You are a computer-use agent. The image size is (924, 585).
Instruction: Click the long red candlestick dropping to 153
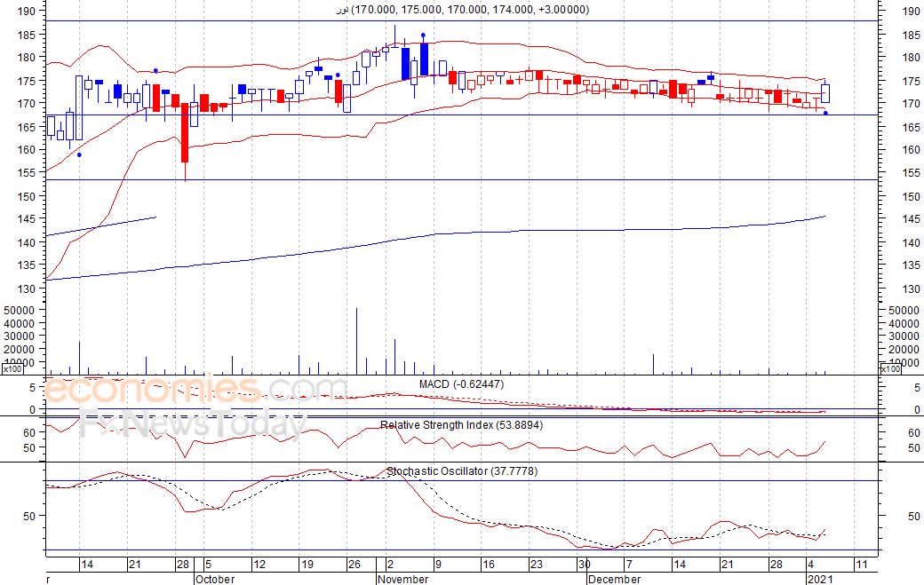pos(185,141)
